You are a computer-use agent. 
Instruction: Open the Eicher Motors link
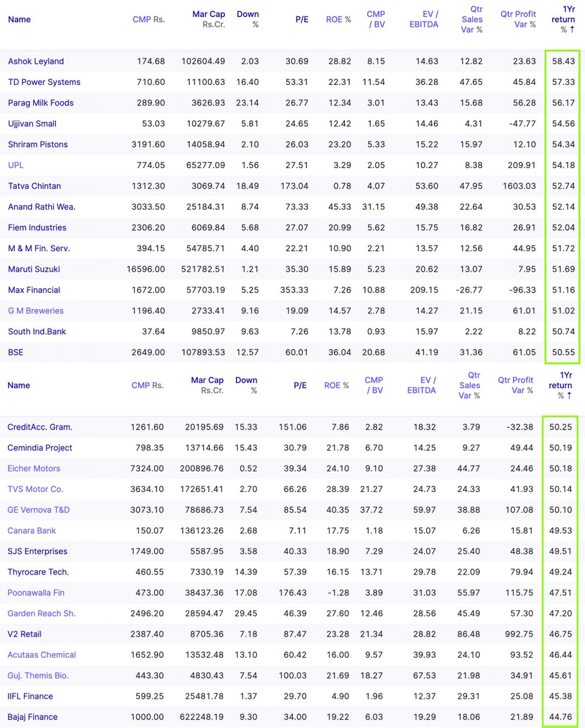34,468
